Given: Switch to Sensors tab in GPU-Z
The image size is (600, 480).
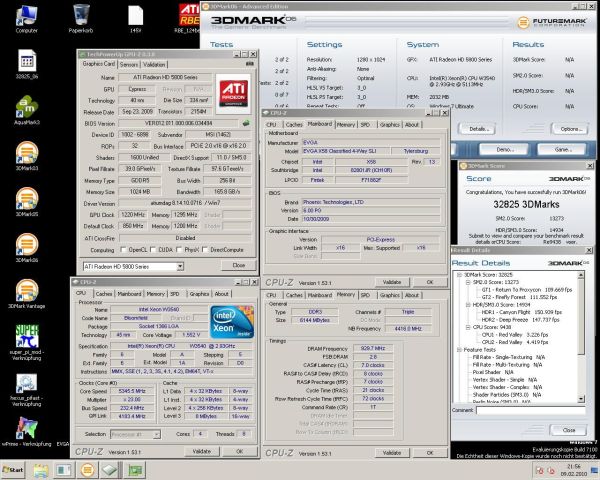Looking at the screenshot, I should 129,65.
